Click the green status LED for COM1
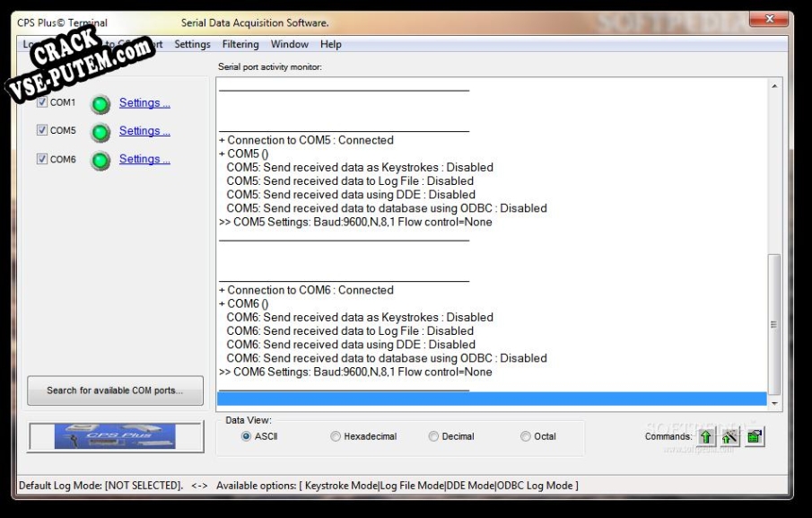 pyautogui.click(x=100, y=104)
